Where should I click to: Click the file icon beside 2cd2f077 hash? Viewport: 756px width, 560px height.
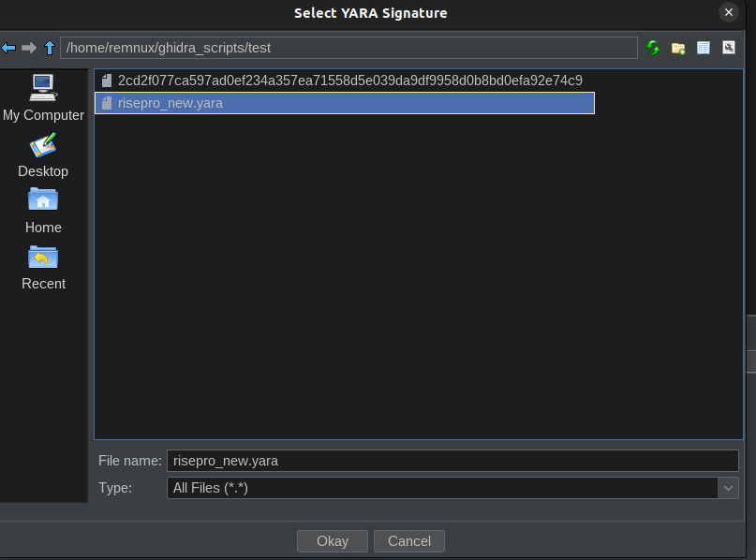(107, 81)
